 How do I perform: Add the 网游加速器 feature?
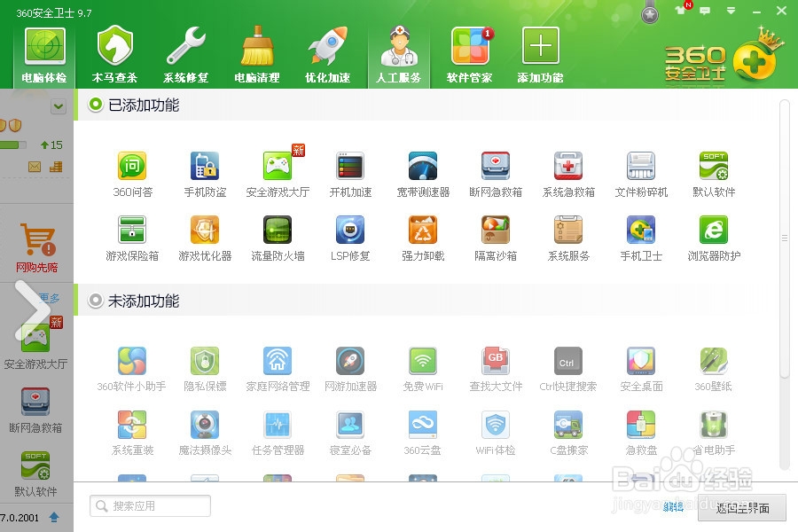(x=350, y=369)
